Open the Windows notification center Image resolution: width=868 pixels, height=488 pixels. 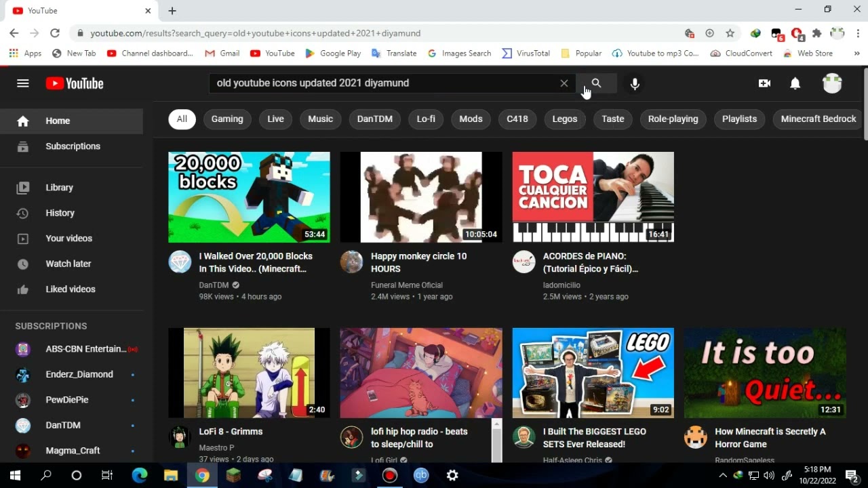852,476
